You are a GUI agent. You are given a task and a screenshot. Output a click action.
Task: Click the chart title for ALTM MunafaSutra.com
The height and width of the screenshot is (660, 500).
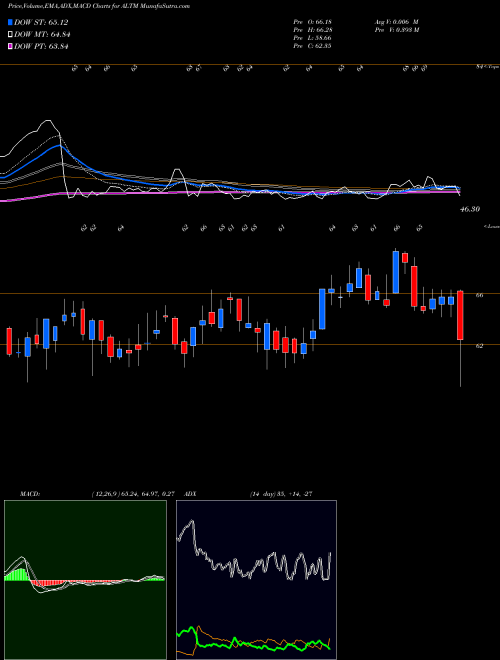point(99,6)
